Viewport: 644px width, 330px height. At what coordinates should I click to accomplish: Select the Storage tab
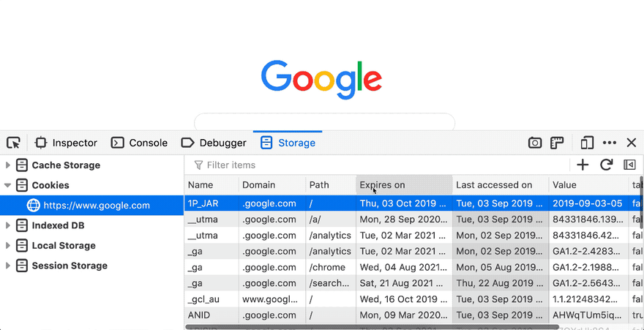coord(288,143)
